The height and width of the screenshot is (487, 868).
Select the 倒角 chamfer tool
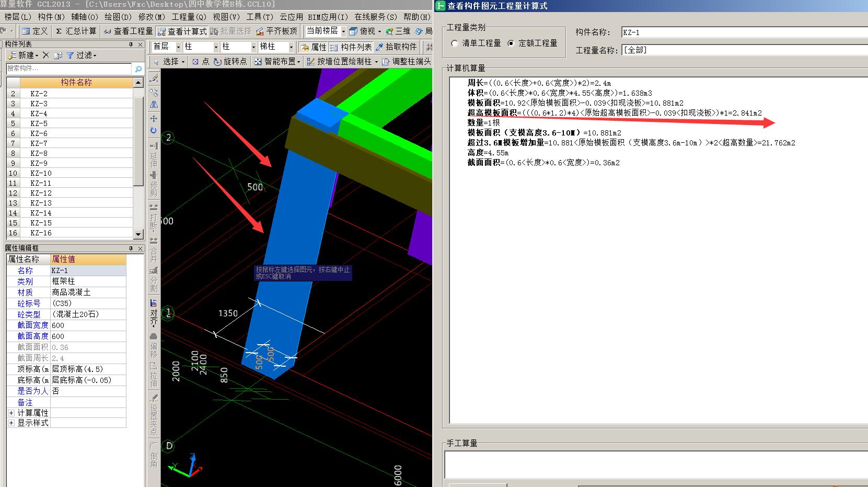[154, 455]
